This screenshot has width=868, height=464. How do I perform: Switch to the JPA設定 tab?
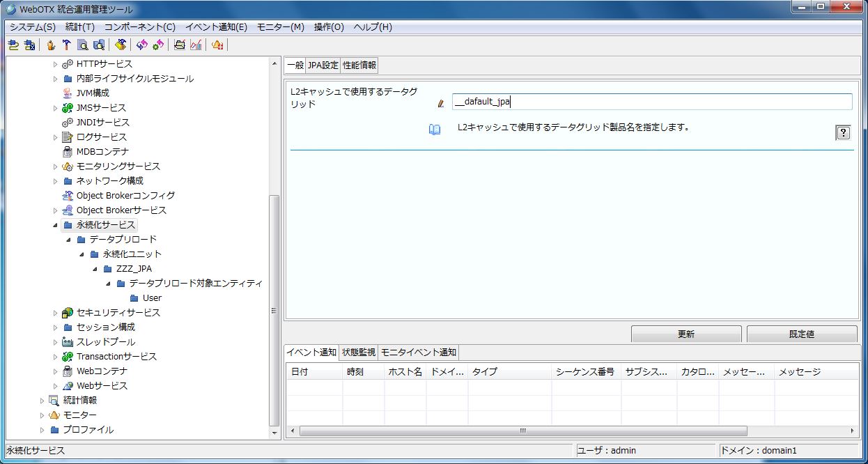point(323,65)
